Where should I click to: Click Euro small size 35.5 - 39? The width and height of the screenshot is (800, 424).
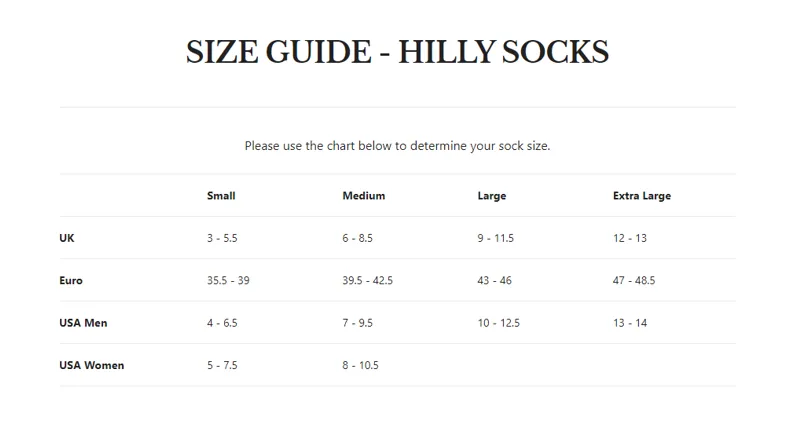coord(228,281)
